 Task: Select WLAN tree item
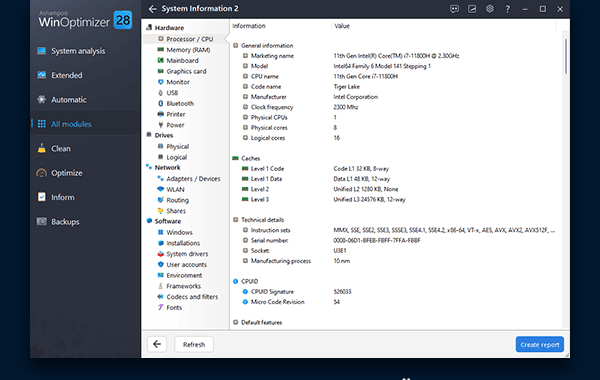coord(175,189)
